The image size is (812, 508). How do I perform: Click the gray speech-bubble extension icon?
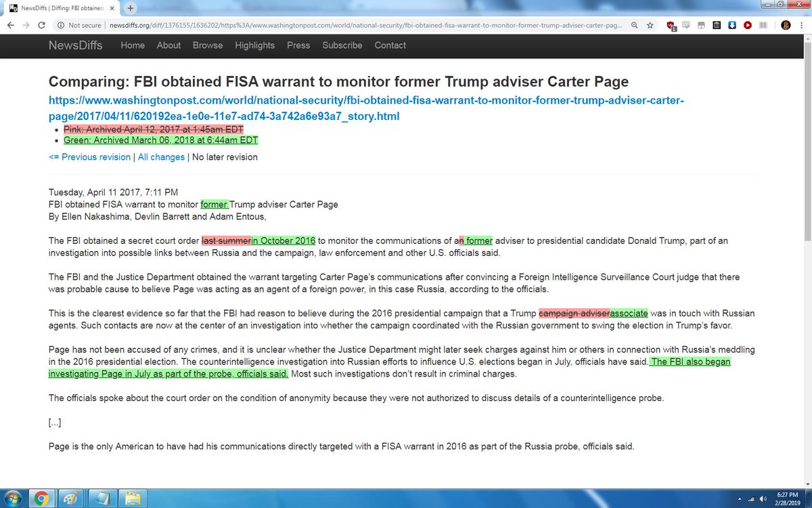click(685, 25)
